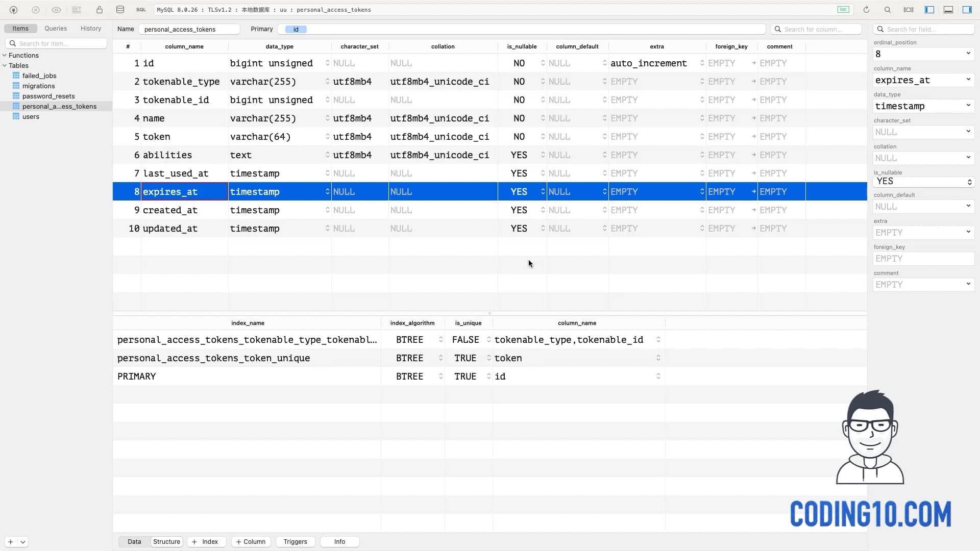Screen dimensions: 980x551
Task: Click the foreign key arrow in the abilities row
Action: click(x=753, y=155)
